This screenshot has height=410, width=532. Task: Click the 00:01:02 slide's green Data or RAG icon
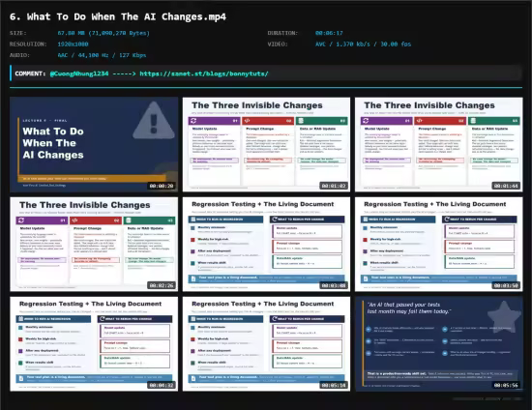301,121
